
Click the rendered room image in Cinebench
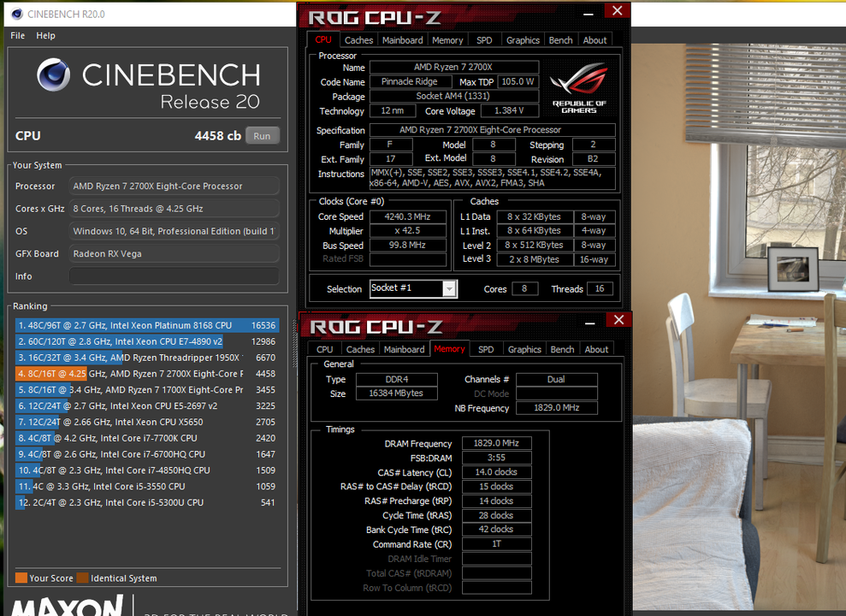[738, 326]
